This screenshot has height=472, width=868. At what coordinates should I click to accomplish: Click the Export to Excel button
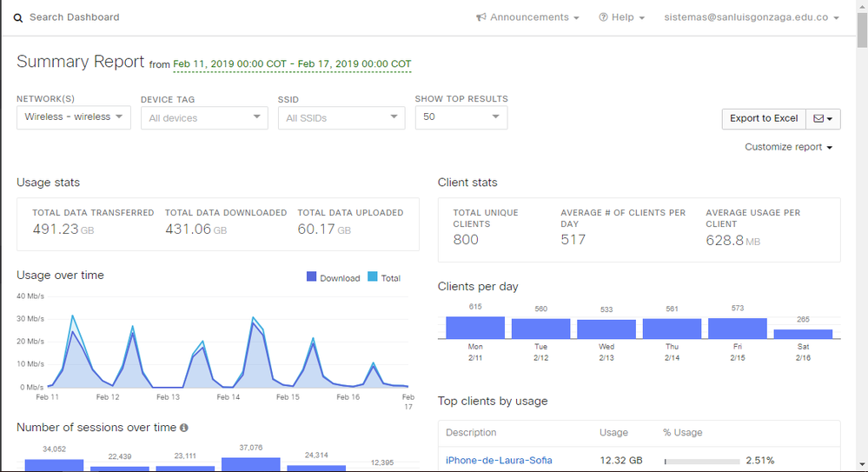pos(764,118)
